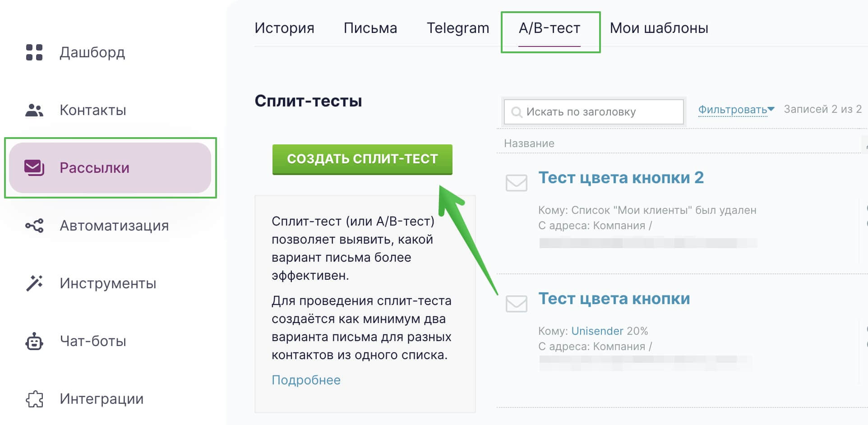Go to Контакты section

93,110
